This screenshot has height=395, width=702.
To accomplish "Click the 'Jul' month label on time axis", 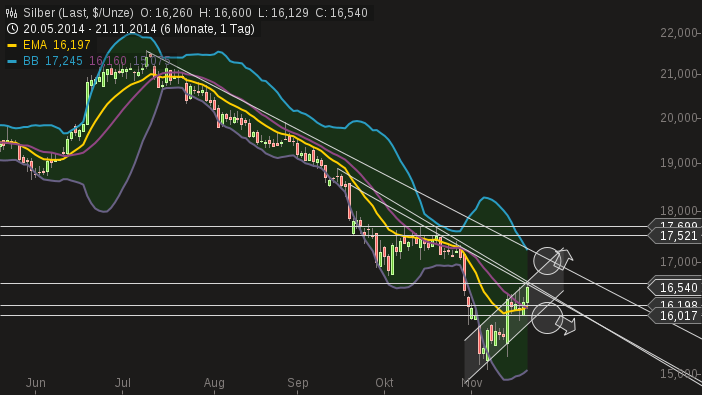I will pyautogui.click(x=123, y=383).
